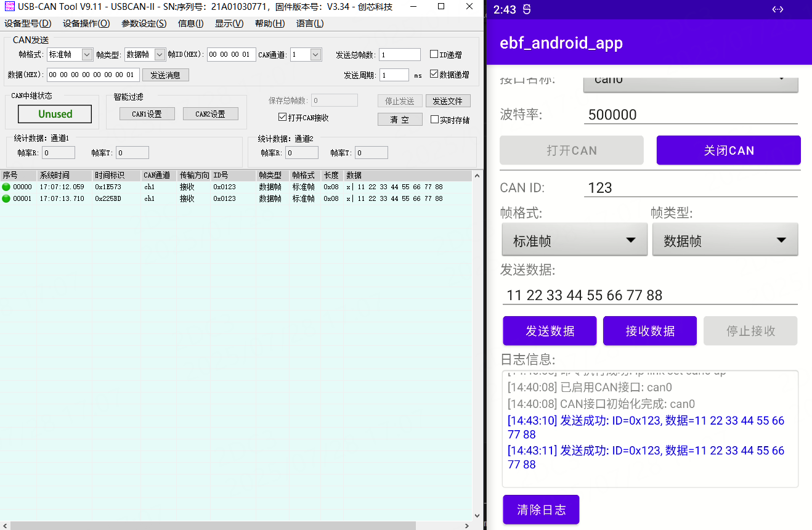Click the 系统时间 column header
Image resolution: width=812 pixels, height=530 pixels.
pos(65,176)
